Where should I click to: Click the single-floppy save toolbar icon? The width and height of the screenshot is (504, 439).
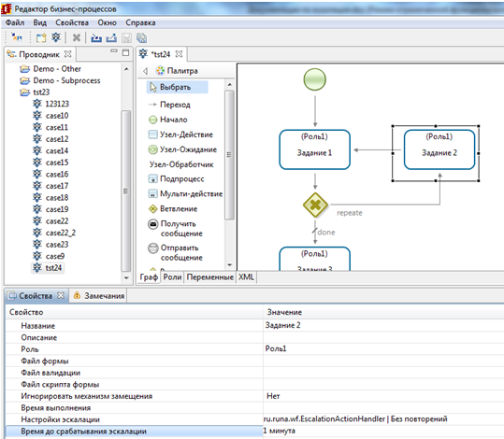click(126, 38)
